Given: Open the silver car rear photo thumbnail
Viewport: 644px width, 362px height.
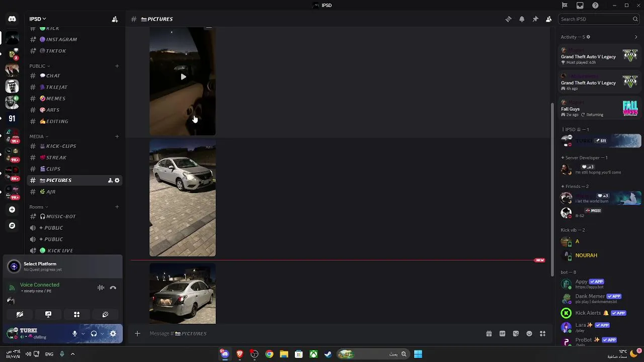Looking at the screenshot, I should pos(183,294).
